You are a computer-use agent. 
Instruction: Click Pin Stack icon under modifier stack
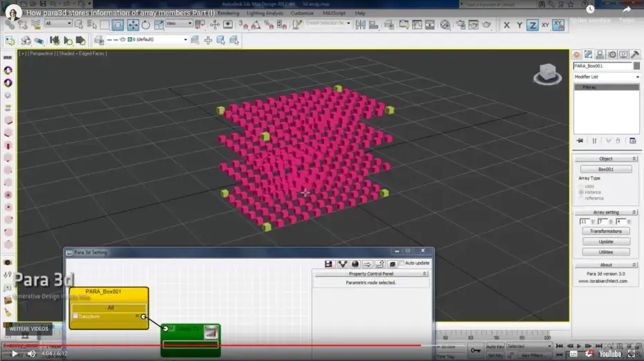[x=580, y=140]
